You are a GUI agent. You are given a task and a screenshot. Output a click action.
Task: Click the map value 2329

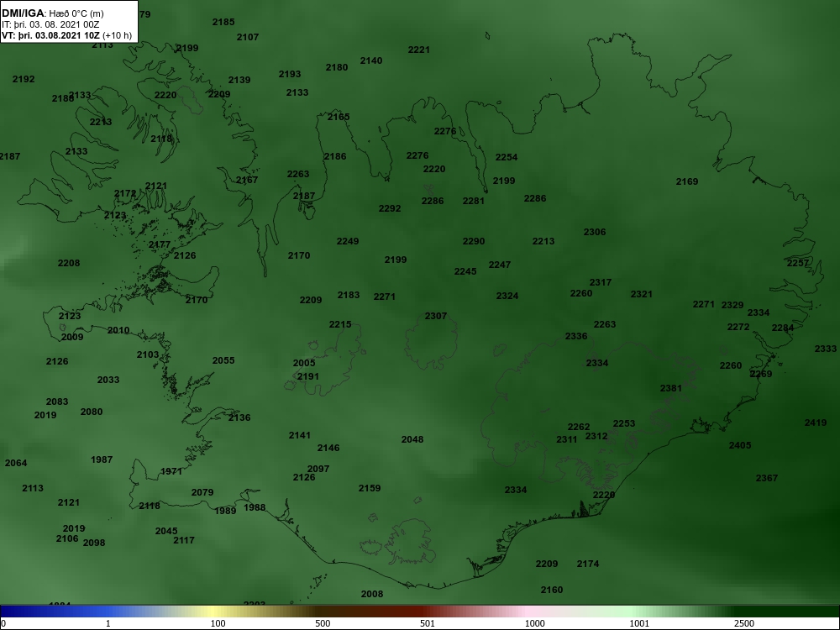[732, 305]
